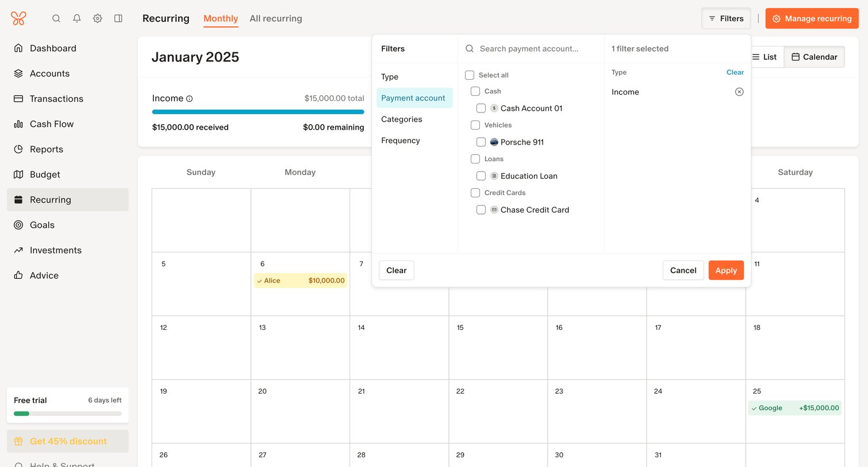Apply the selected filters

pyautogui.click(x=726, y=270)
